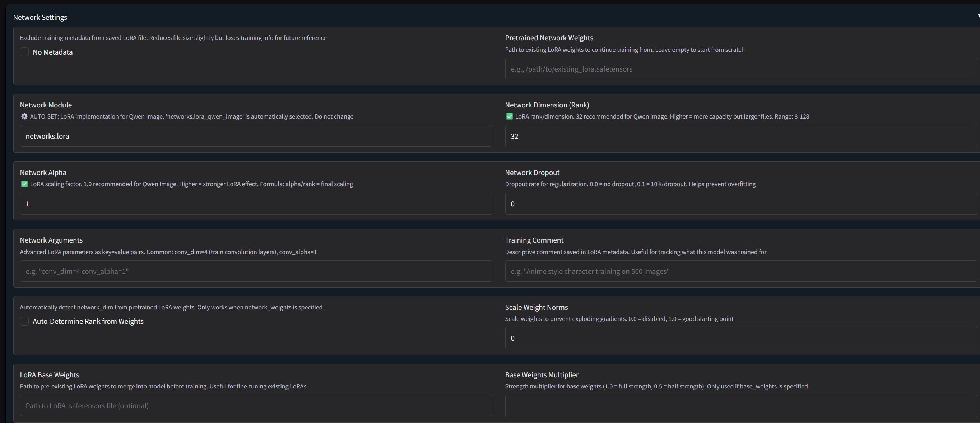Screen dimensions: 980x423
Task: Click the Scale Weight Norms heading
Action: click(x=536, y=307)
